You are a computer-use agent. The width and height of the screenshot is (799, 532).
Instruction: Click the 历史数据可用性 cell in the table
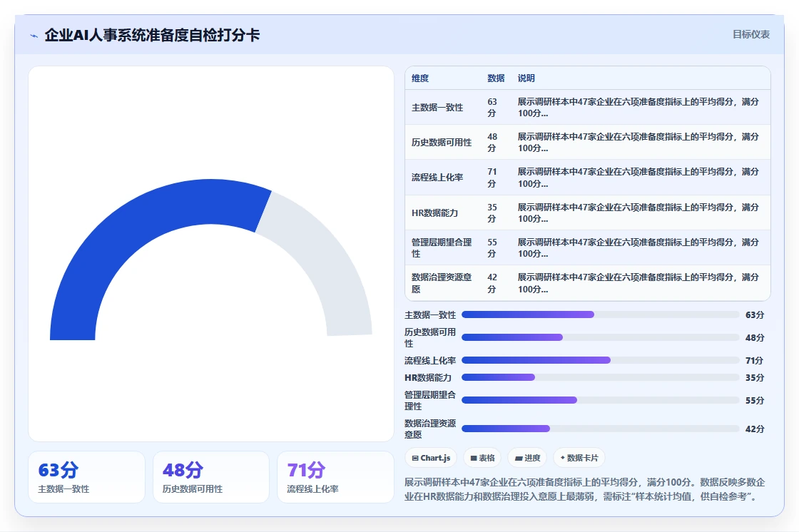pos(442,142)
